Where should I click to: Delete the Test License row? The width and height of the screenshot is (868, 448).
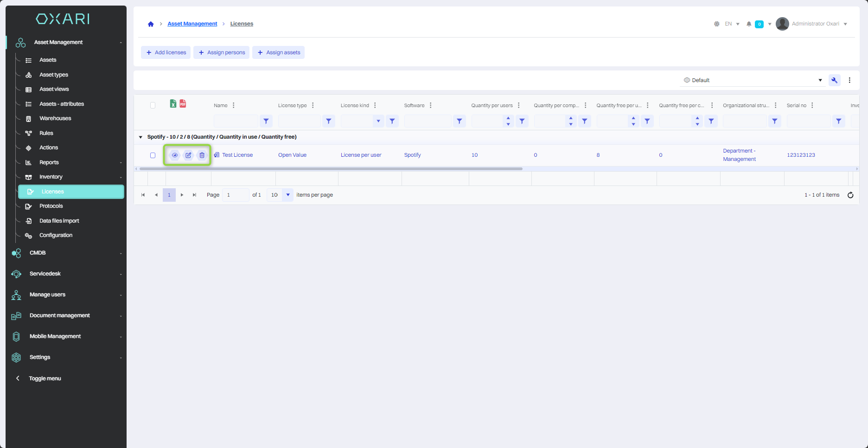(x=202, y=155)
